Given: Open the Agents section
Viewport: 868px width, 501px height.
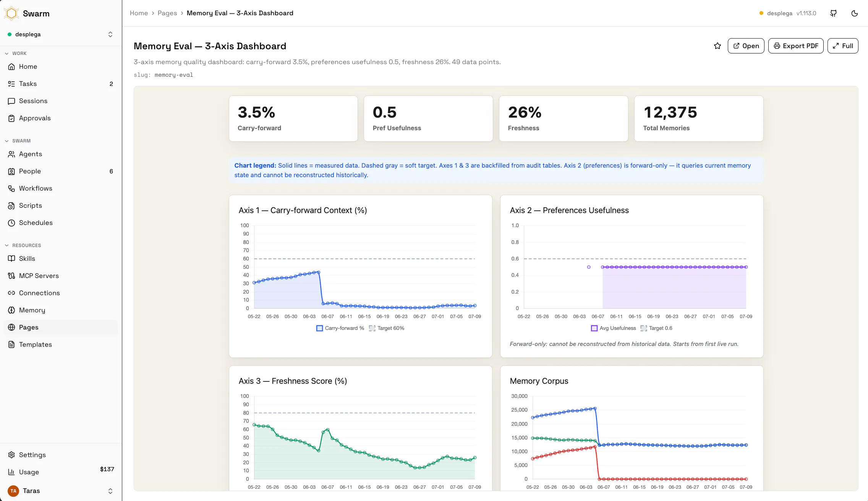Looking at the screenshot, I should click(x=61, y=154).
